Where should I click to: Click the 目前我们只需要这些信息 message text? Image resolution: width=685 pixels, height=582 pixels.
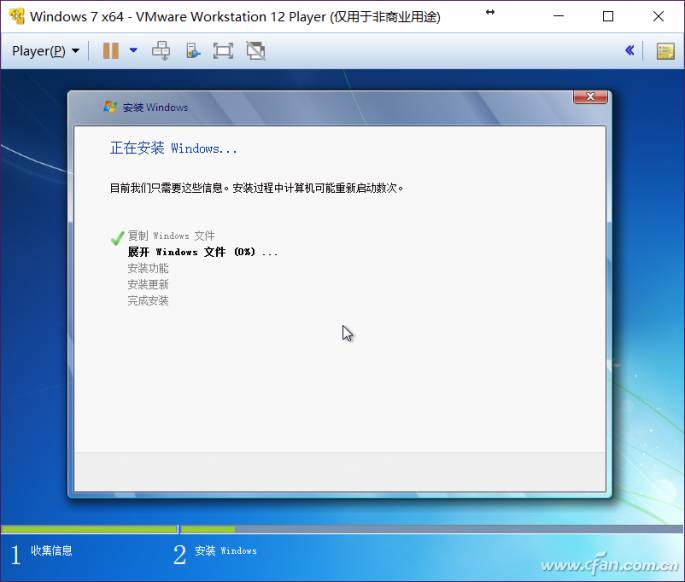tap(256, 188)
